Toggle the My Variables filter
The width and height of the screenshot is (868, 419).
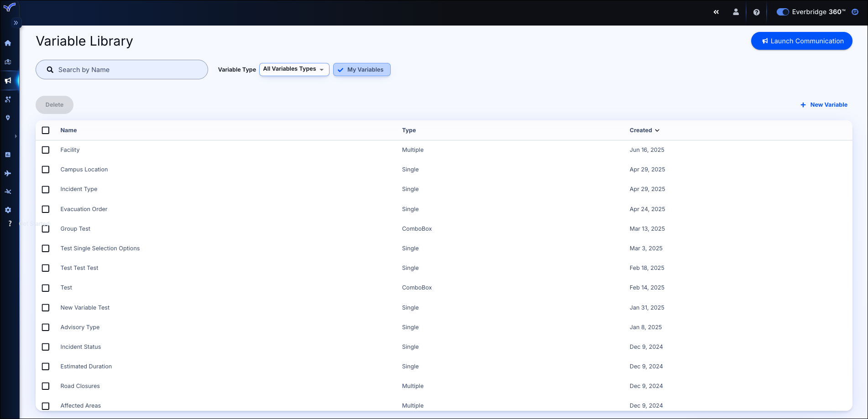click(362, 70)
